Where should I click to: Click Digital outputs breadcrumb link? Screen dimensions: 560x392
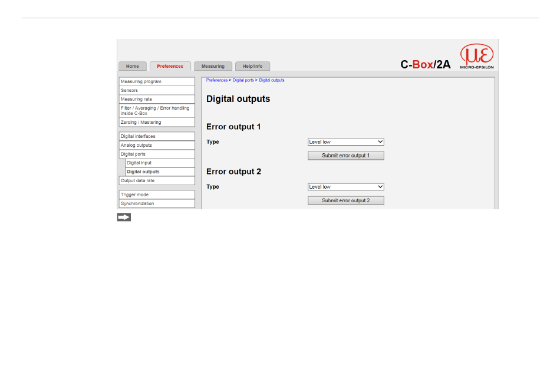coord(272,80)
